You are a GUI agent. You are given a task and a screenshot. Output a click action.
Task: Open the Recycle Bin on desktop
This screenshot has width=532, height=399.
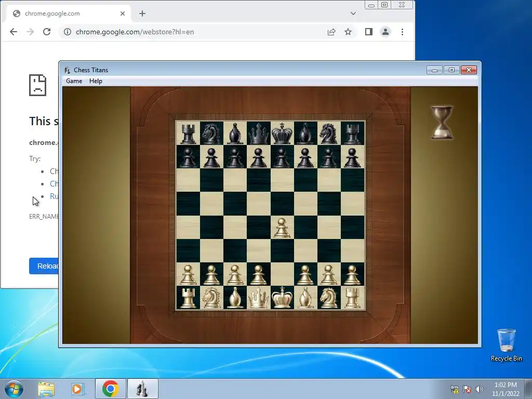click(x=506, y=345)
